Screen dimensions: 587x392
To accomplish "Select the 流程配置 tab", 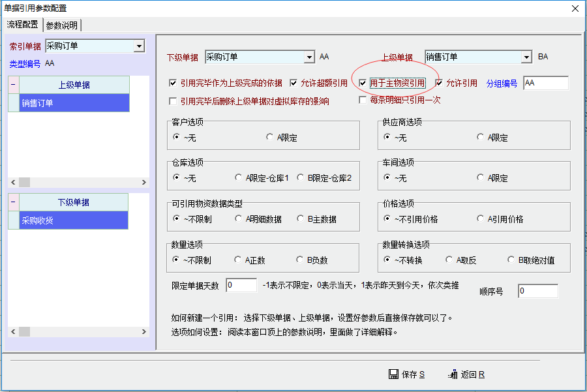I will click(22, 25).
